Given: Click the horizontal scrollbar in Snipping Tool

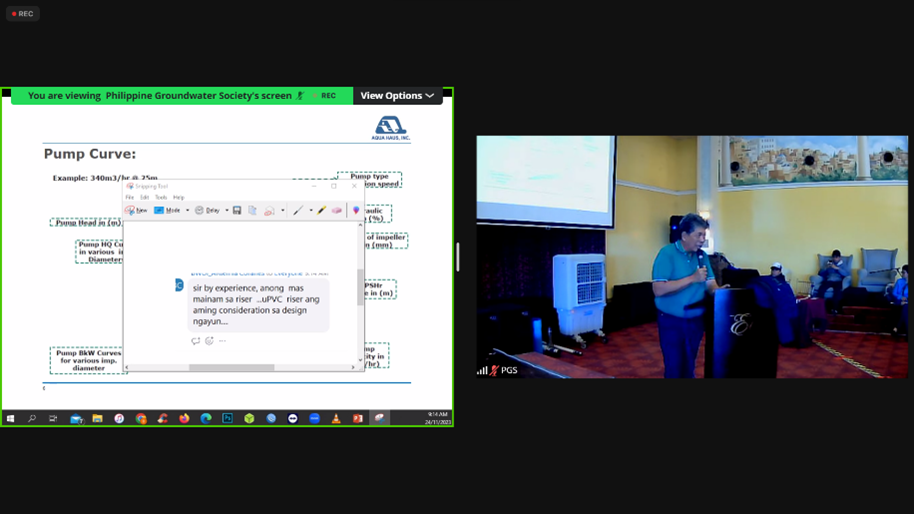Looking at the screenshot, I should [x=231, y=368].
